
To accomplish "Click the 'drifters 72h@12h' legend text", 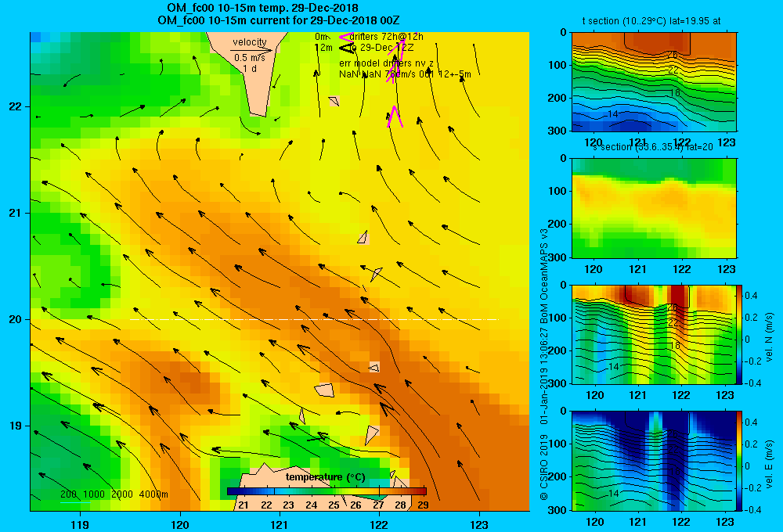I will coord(387,37).
